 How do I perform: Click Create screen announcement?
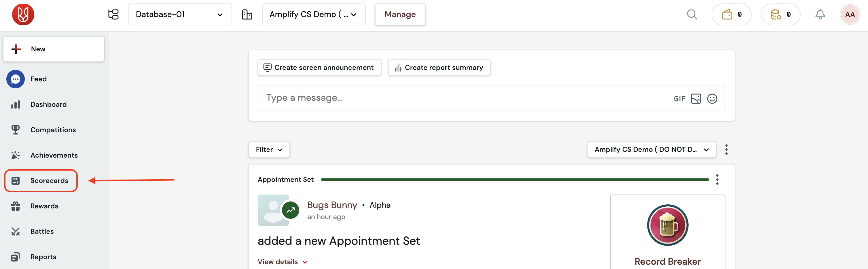click(x=319, y=68)
